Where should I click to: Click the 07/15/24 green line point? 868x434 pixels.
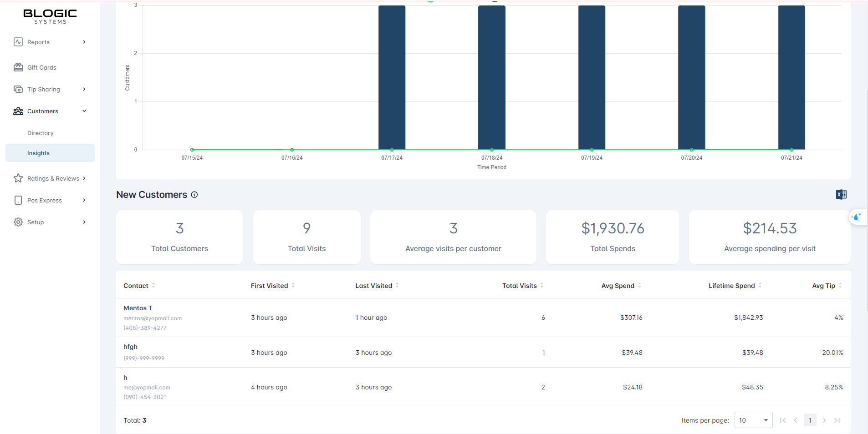tap(192, 150)
